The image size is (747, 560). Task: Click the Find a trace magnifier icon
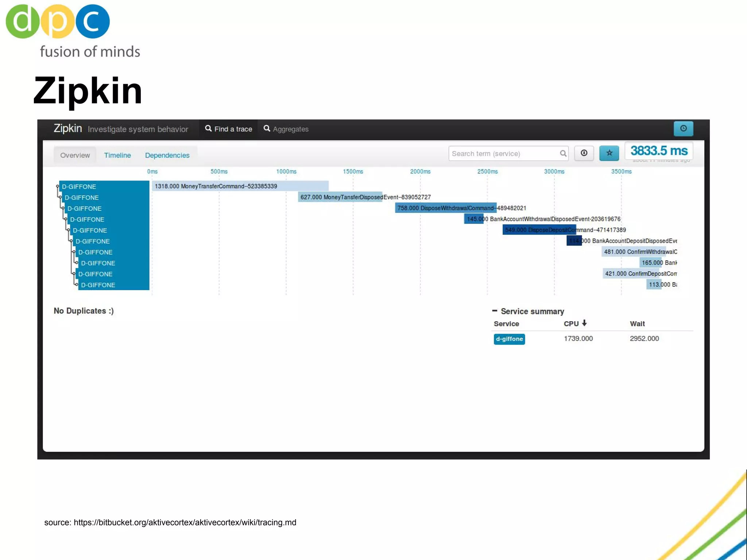[208, 128]
